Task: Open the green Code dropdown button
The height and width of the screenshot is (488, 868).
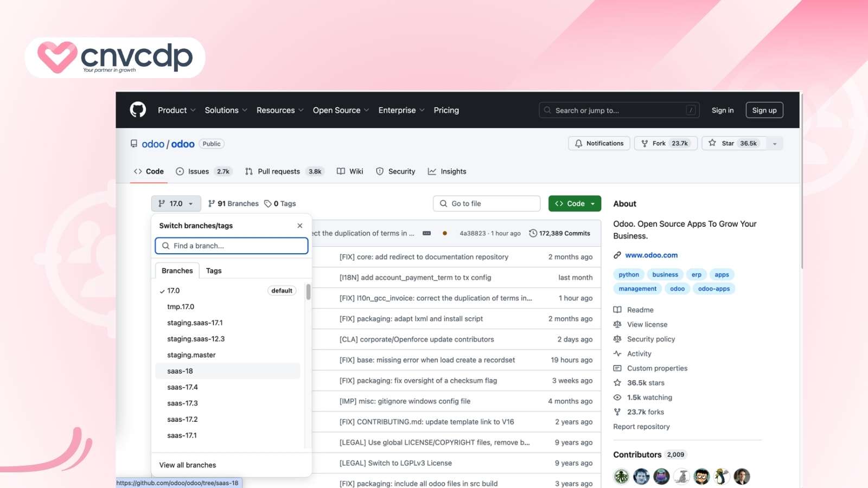Action: click(x=575, y=204)
